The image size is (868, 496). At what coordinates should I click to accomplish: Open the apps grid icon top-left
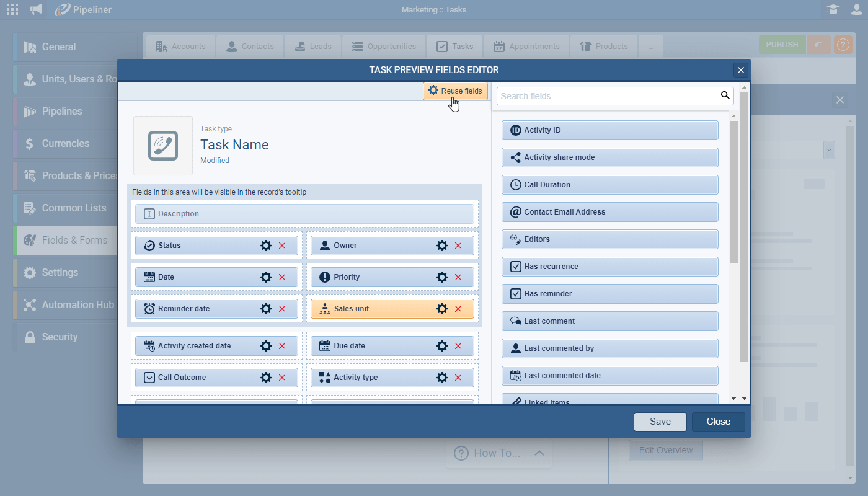point(12,9)
